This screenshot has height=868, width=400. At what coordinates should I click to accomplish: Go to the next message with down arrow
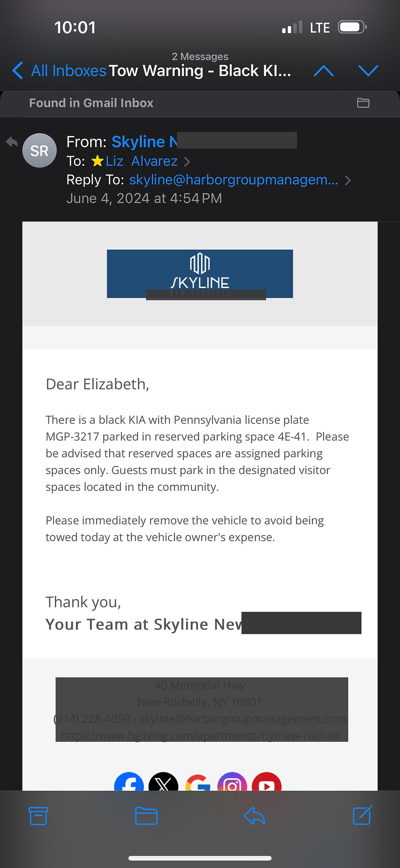pos(368,71)
